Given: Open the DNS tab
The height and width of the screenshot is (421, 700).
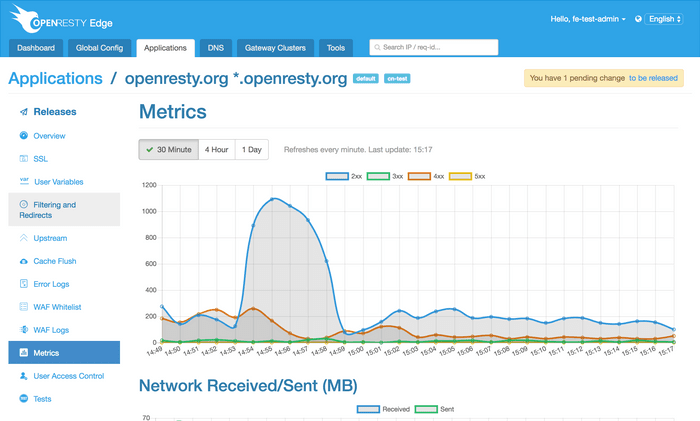Looking at the screenshot, I should click(216, 48).
